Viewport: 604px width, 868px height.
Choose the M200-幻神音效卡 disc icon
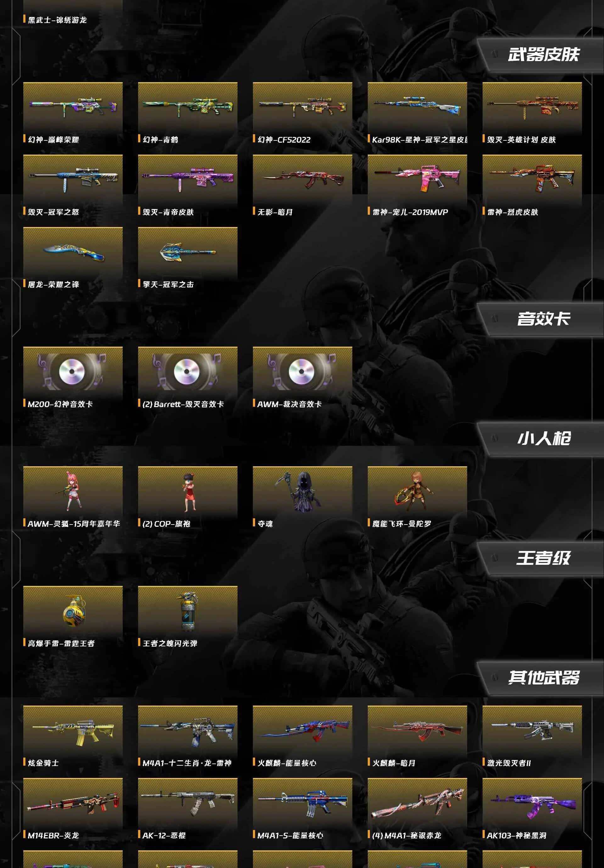73,372
